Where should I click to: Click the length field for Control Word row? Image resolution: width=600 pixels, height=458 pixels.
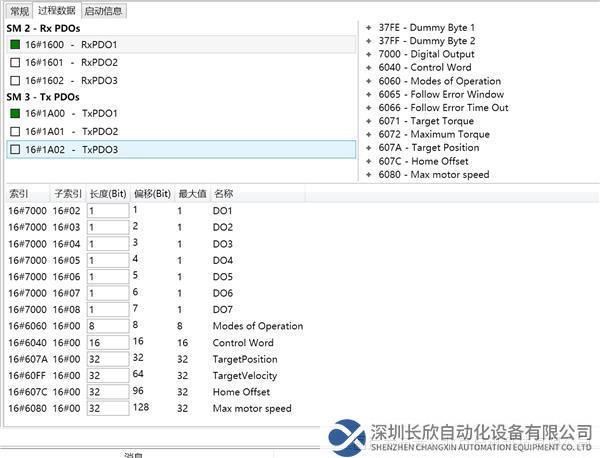click(107, 342)
